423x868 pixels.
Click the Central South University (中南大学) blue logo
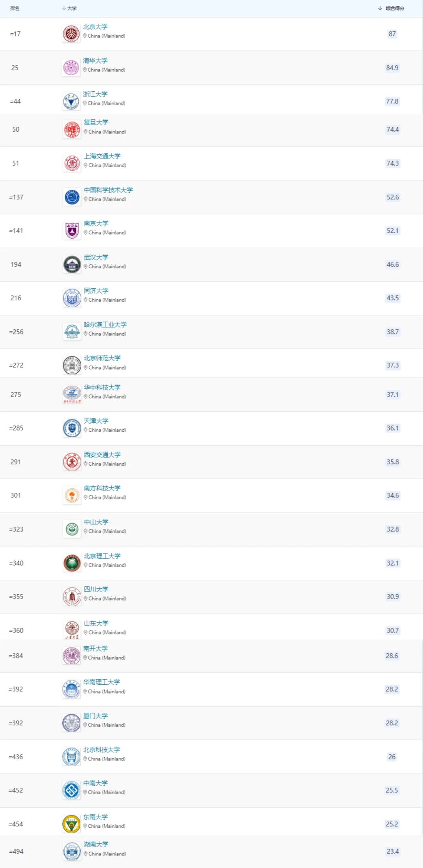tap(71, 790)
